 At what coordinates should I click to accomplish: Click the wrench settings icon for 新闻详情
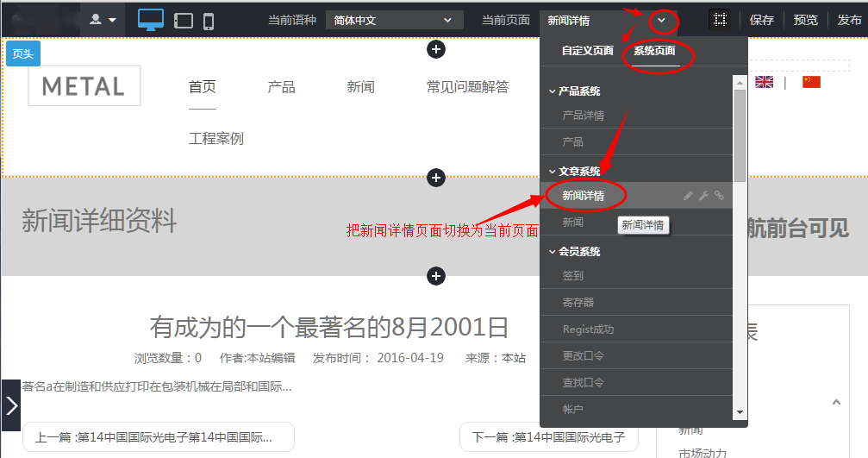(x=703, y=196)
